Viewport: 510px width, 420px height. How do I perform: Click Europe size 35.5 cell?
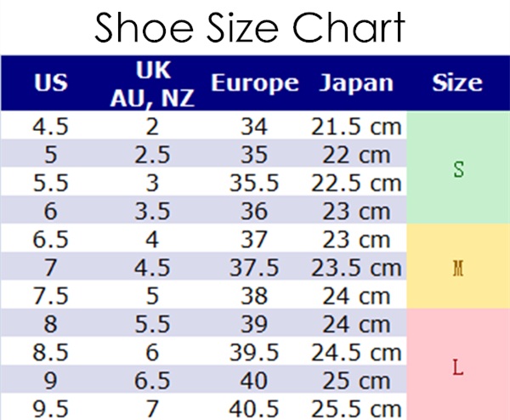point(254,183)
